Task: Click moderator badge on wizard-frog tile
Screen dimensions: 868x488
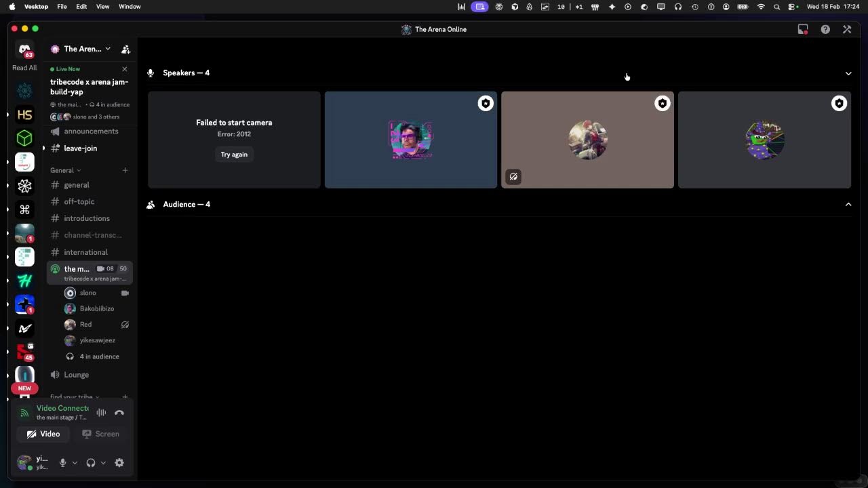Action: [840, 103]
